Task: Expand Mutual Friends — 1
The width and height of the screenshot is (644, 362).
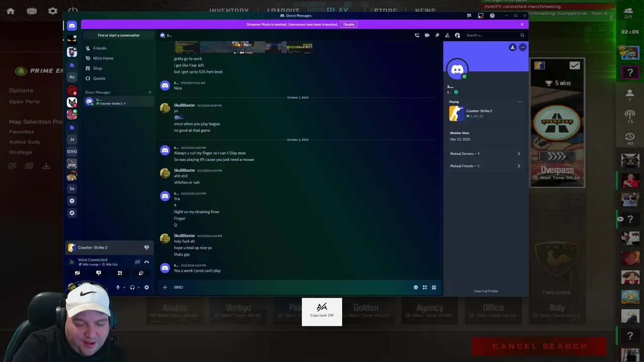Action: point(485,166)
